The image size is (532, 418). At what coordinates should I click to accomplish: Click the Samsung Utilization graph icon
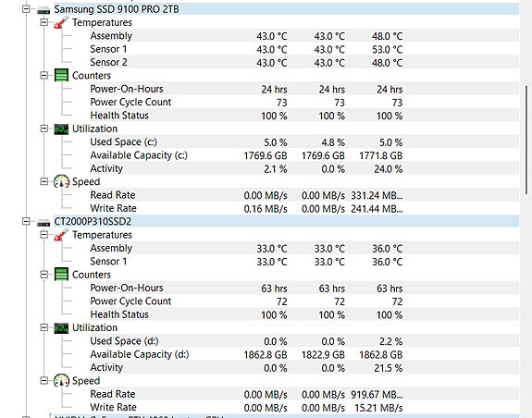[x=61, y=129]
